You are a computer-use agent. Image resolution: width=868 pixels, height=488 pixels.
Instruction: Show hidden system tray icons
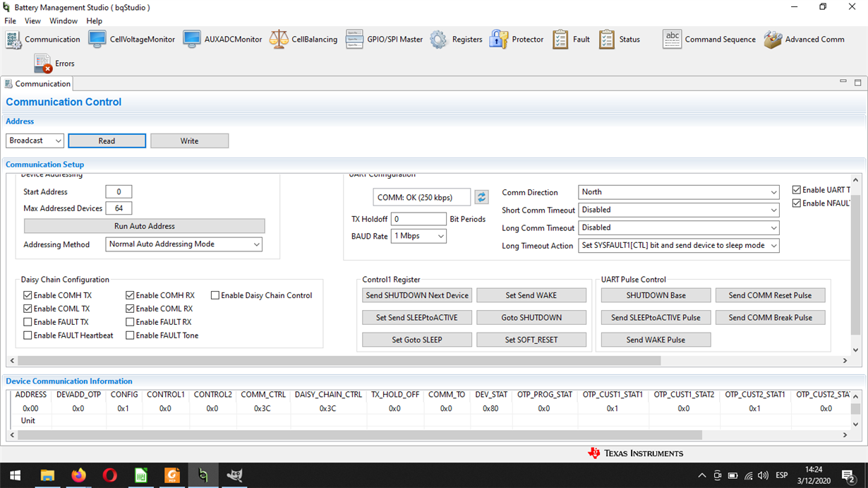tap(701, 475)
